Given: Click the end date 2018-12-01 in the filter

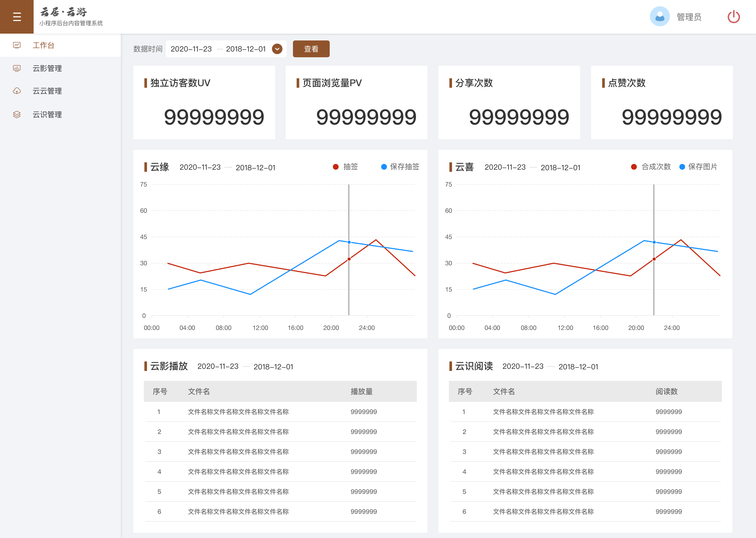Looking at the screenshot, I should point(246,49).
